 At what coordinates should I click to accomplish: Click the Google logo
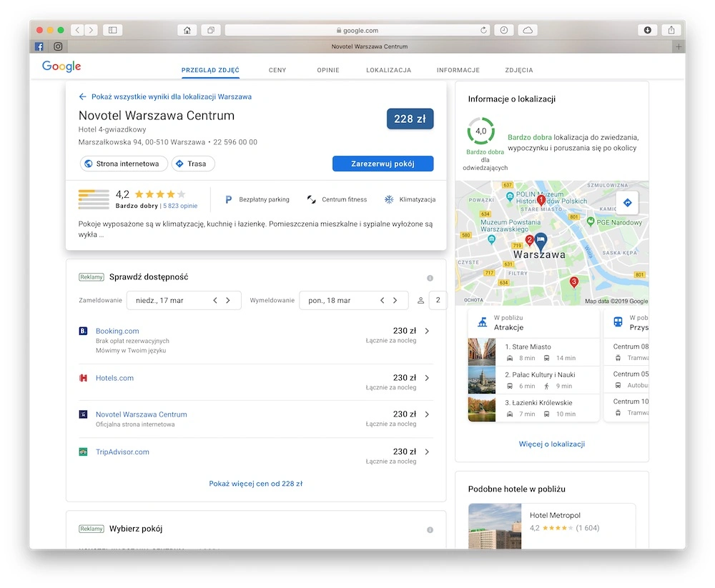point(61,66)
